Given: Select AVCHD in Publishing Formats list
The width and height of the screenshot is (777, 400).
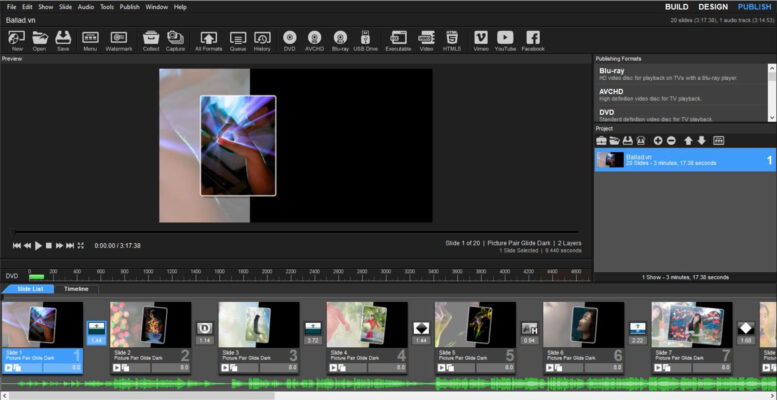Looking at the screenshot, I should coord(681,95).
